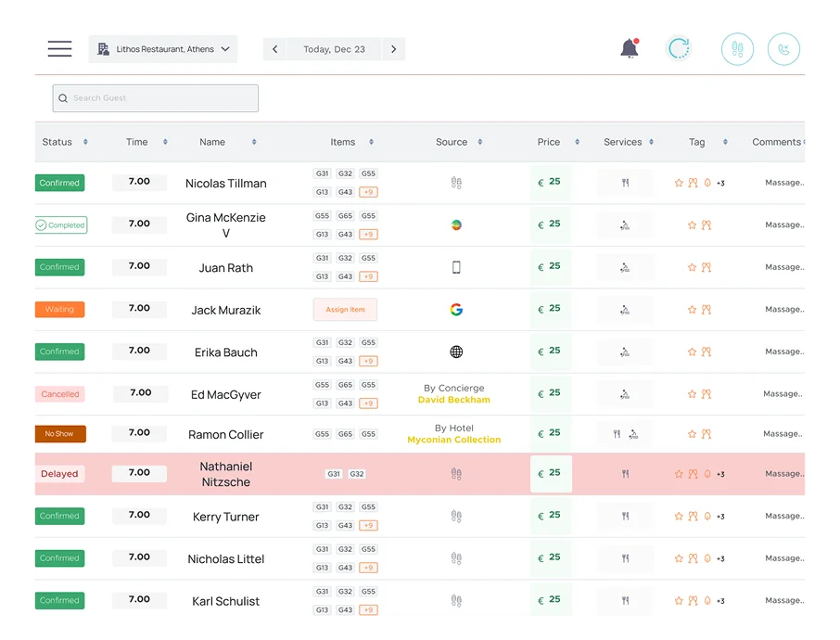Click cutlery service icon for Kerry Turner
Viewport: 840px width, 640px height.
[x=625, y=517]
